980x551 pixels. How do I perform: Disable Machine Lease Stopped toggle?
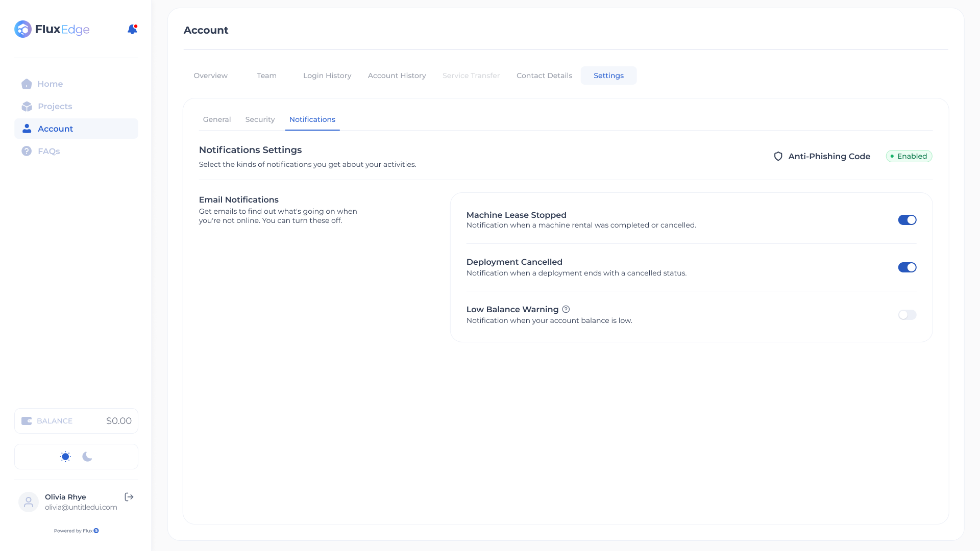[x=907, y=220]
